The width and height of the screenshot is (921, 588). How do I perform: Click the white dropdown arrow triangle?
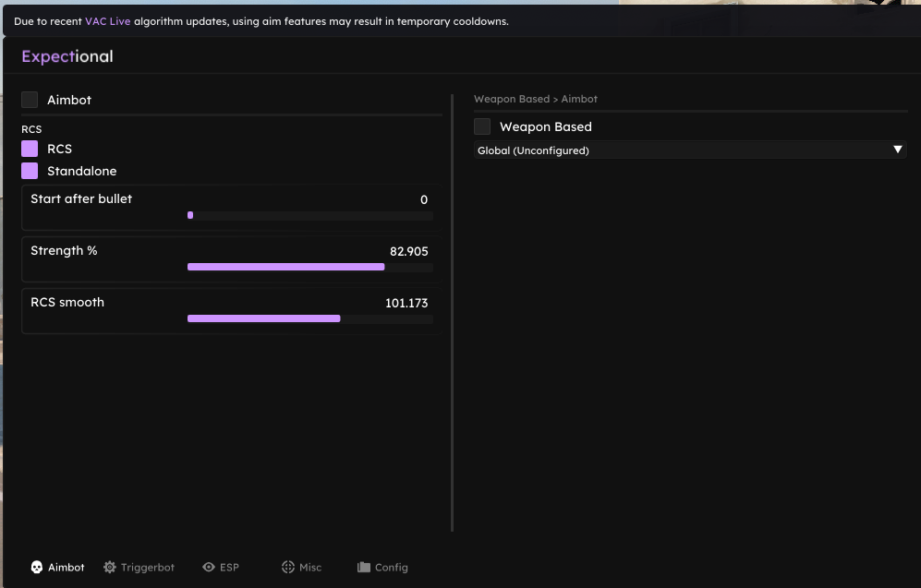click(x=898, y=150)
